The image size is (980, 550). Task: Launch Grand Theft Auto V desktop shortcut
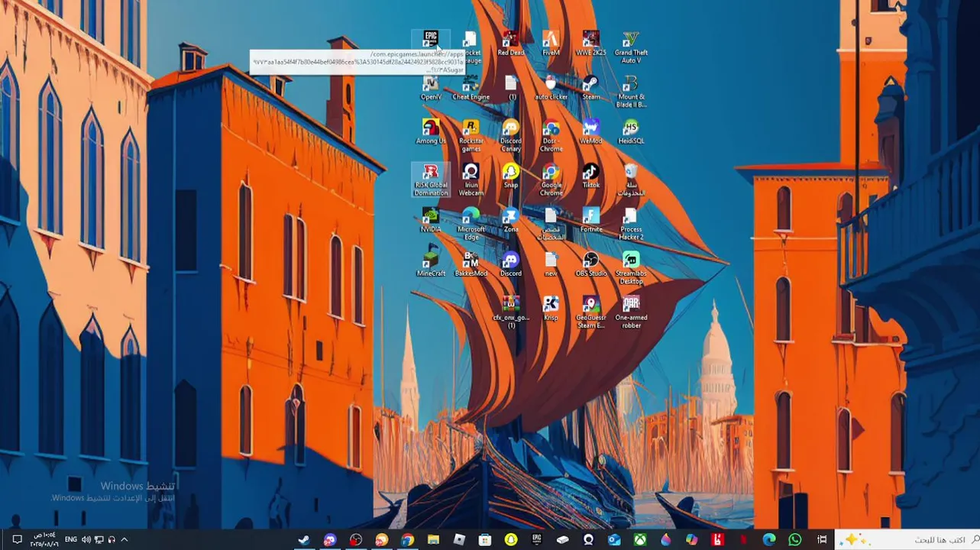coord(631,47)
